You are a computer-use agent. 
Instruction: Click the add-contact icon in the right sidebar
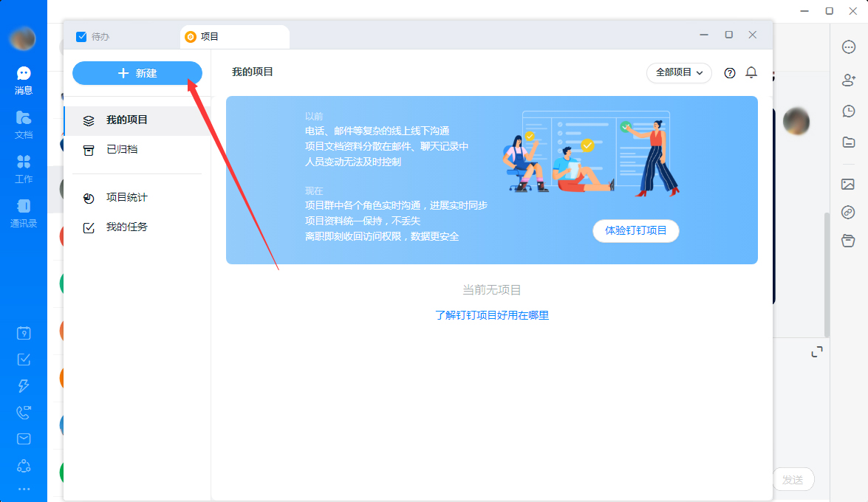(848, 80)
